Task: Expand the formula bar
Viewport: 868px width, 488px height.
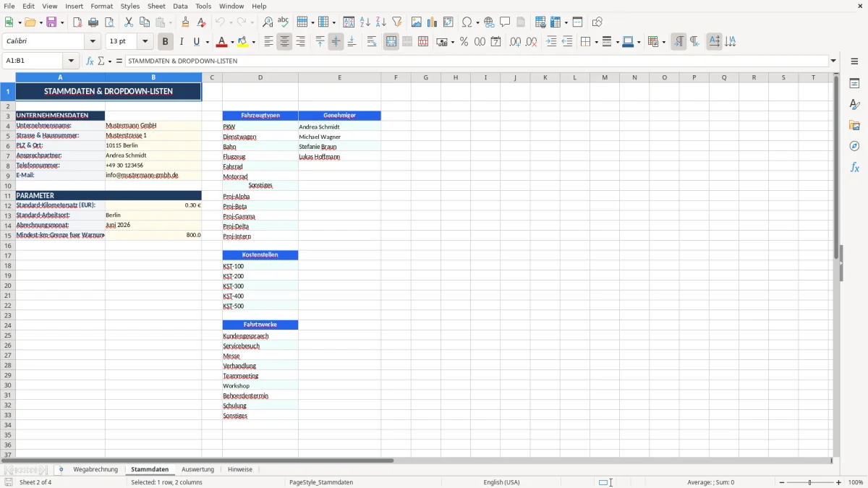Action: coord(833,61)
